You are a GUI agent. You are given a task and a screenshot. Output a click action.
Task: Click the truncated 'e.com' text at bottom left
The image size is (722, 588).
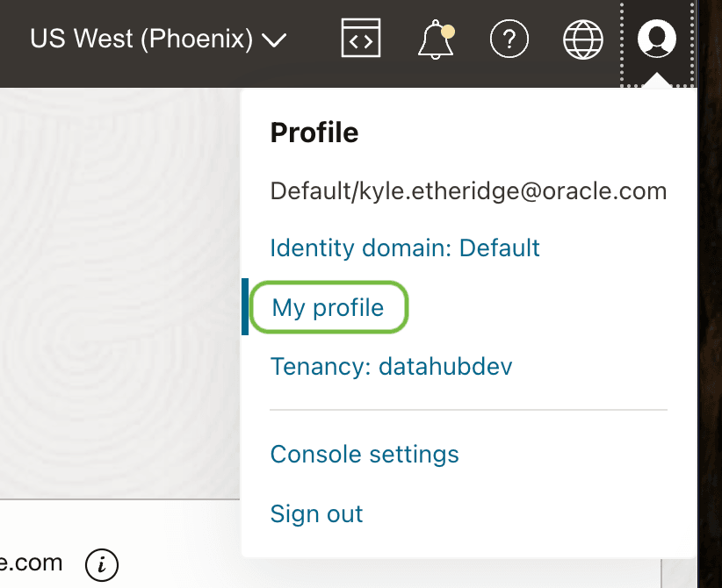(x=32, y=563)
